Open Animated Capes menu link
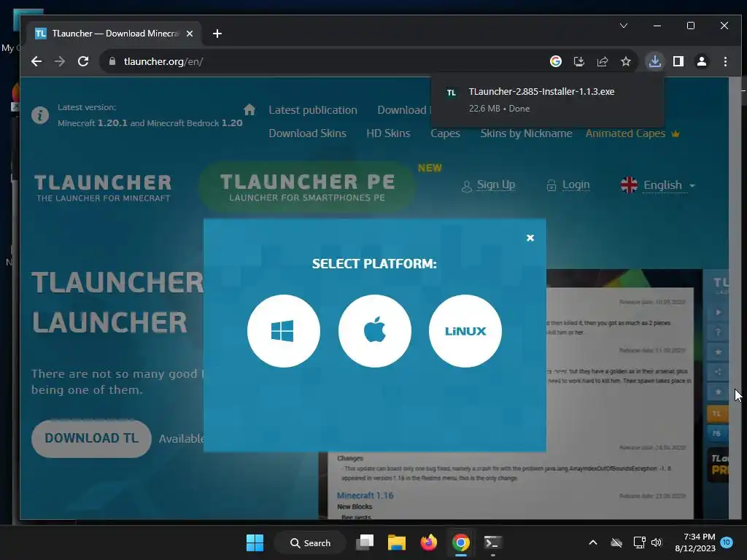The image size is (747, 560). point(632,133)
